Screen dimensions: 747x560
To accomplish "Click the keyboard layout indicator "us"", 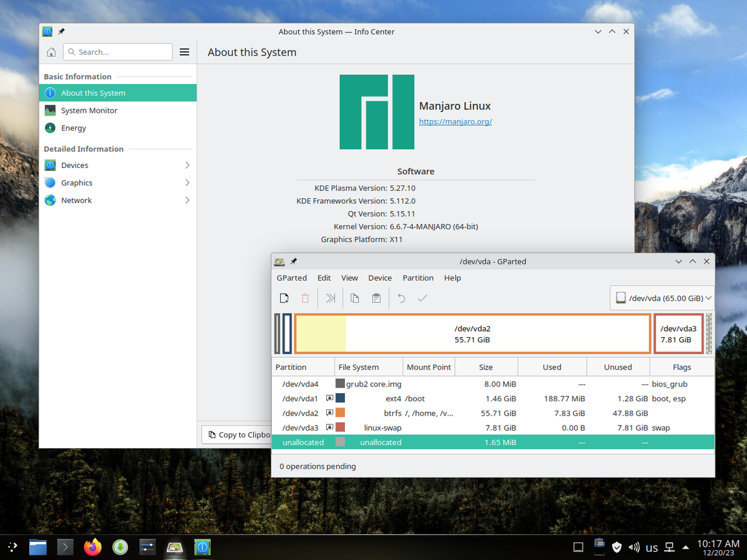I will tap(652, 548).
